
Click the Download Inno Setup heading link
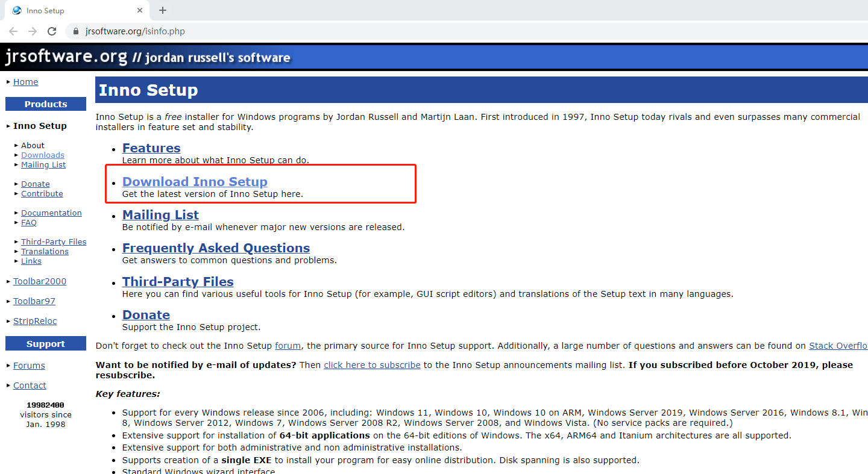195,181
